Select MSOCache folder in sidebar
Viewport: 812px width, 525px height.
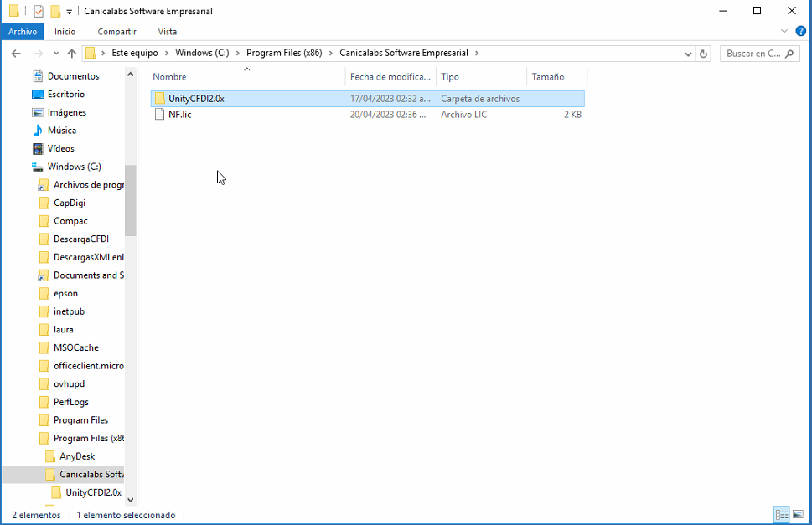pos(75,347)
